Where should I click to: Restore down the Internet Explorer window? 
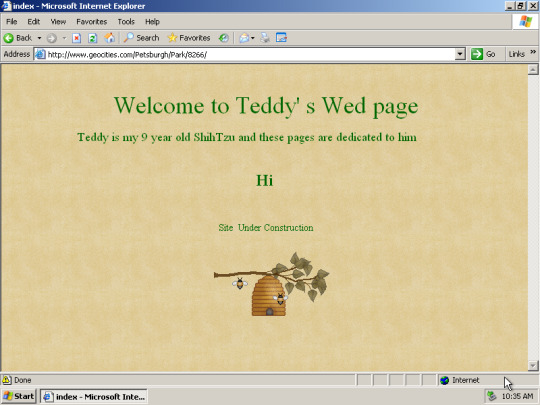(x=521, y=6)
